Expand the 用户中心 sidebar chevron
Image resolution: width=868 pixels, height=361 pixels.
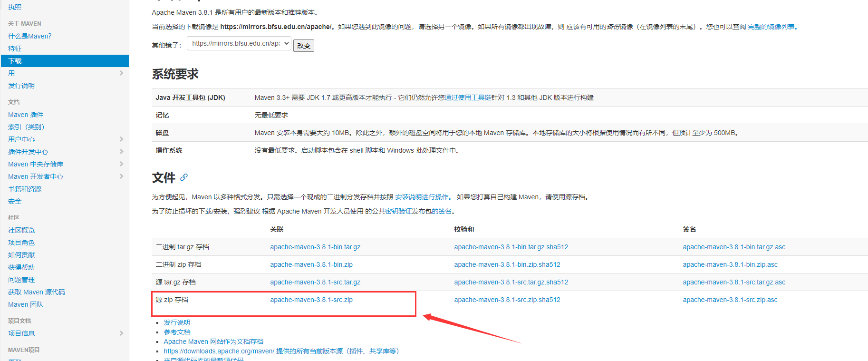121,139
